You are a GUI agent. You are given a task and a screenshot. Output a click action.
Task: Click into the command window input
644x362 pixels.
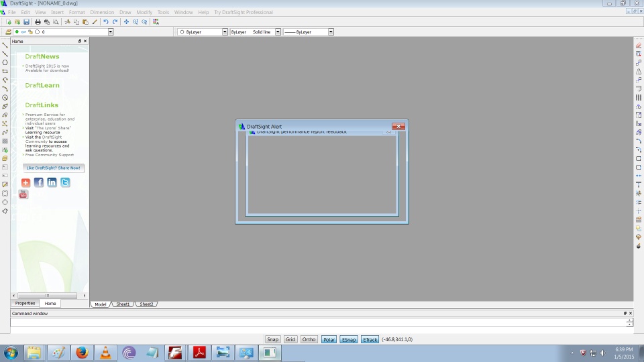(x=318, y=322)
